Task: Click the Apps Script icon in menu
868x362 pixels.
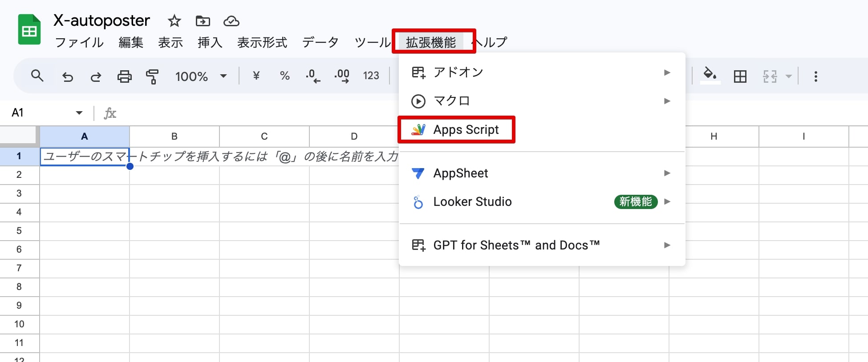Action: coord(418,129)
